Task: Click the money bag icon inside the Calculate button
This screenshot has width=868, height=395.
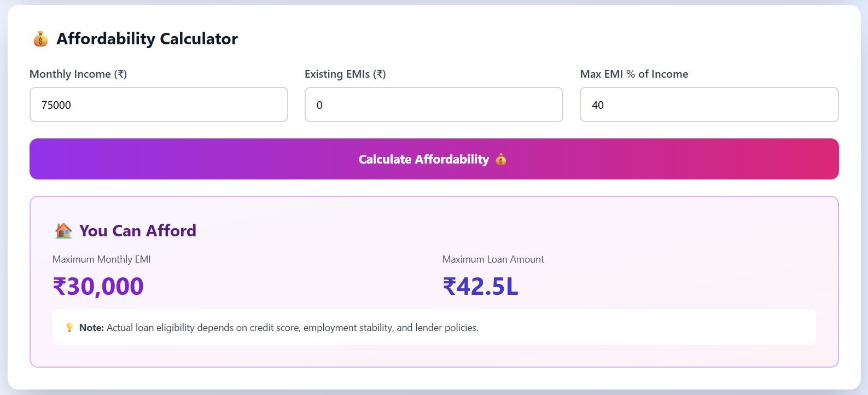Action: (501, 159)
